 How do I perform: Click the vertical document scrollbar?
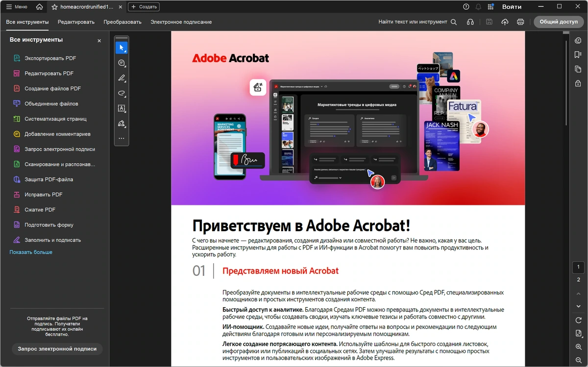567,83
